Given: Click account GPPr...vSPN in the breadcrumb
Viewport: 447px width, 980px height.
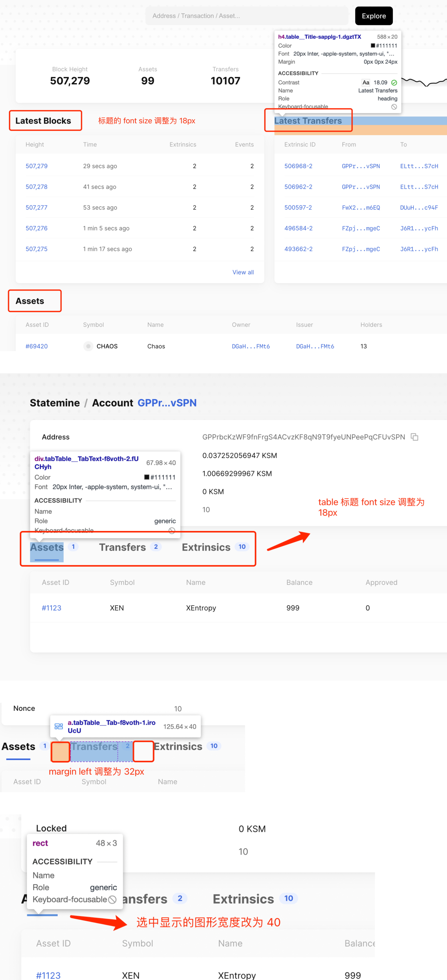Looking at the screenshot, I should click(x=167, y=403).
